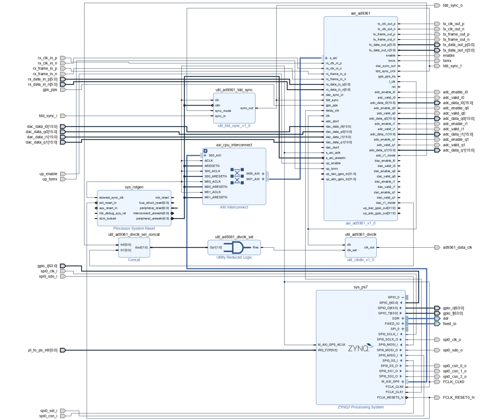Viewport: 504px width, 420px height.
Task: Expand the S00_AXI interface pin
Action: coord(205,155)
